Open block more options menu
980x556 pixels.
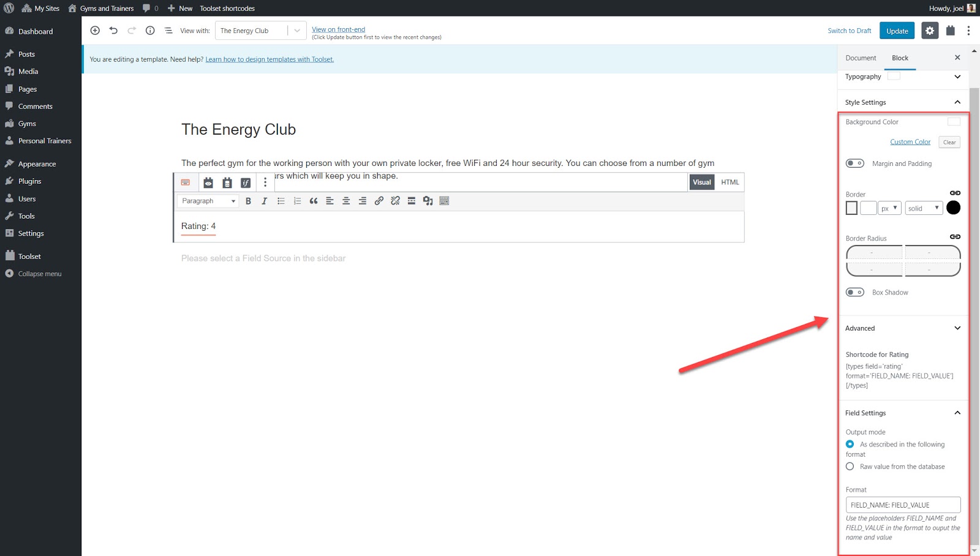265,182
